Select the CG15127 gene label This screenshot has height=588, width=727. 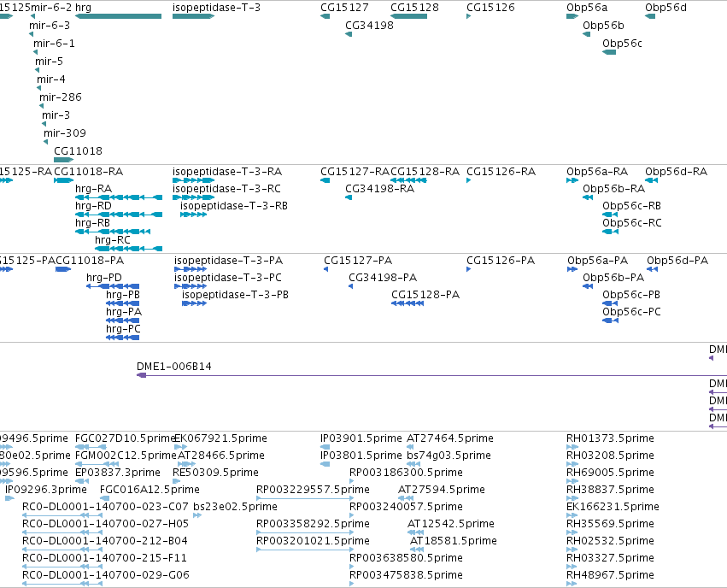344,8
